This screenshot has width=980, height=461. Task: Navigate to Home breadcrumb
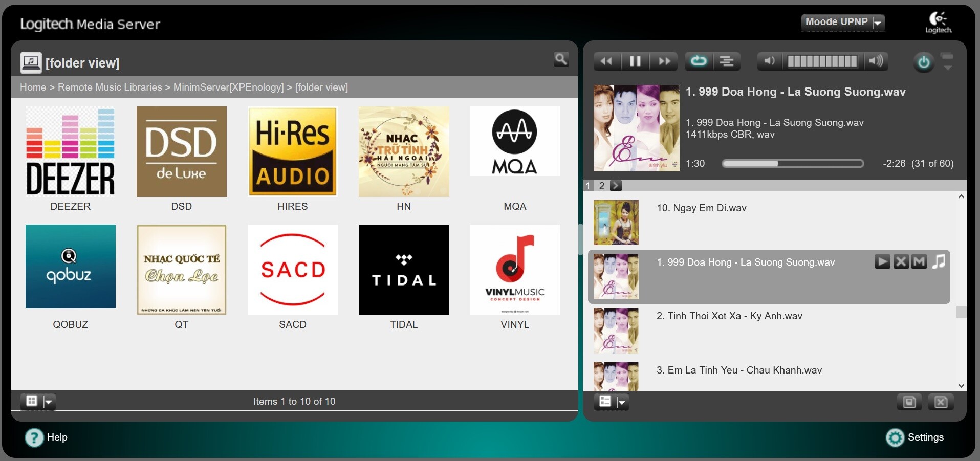point(33,87)
